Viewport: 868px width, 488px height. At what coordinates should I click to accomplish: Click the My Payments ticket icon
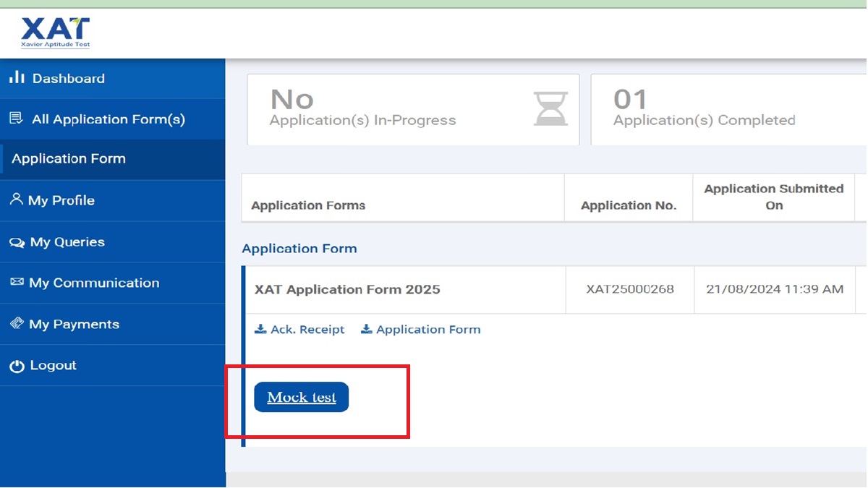click(17, 324)
